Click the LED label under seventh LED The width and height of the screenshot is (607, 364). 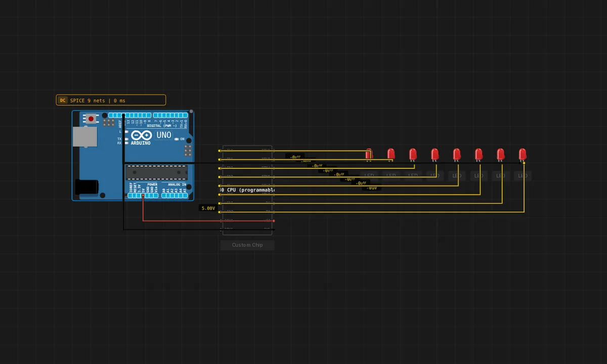[500, 176]
